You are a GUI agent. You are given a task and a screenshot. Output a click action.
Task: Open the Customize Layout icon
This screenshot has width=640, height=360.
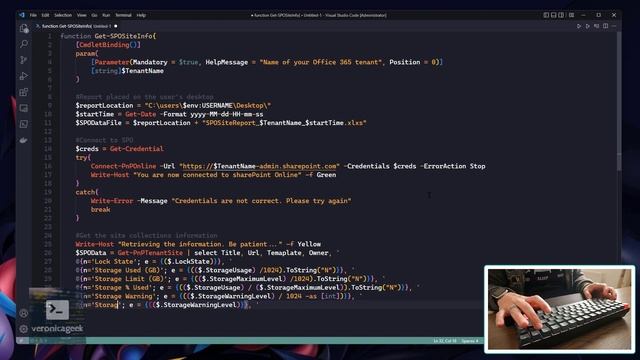coord(571,15)
